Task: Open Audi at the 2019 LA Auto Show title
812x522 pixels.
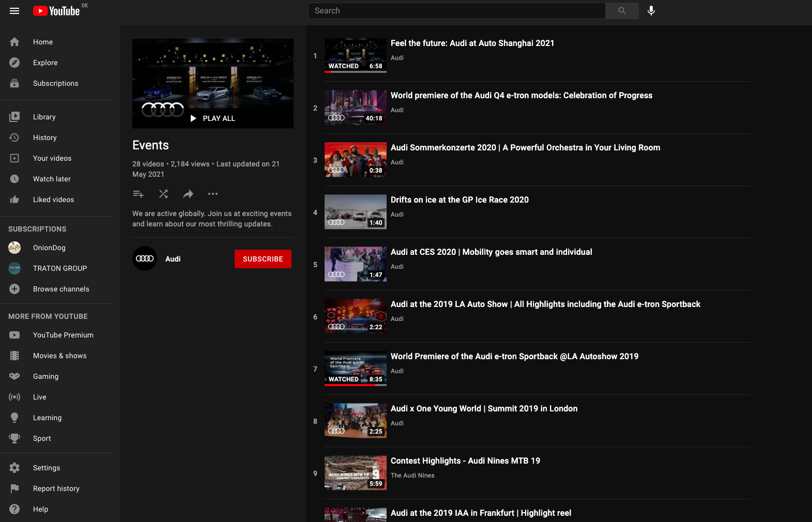Action: coord(545,304)
